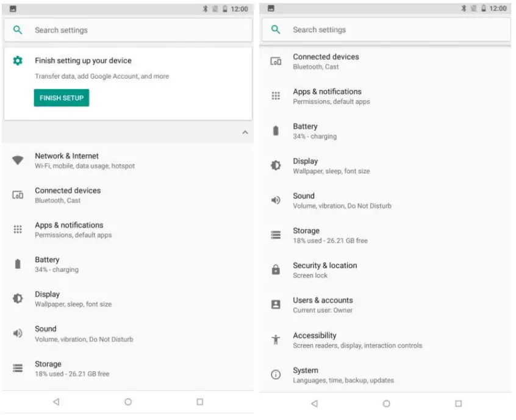This screenshot has height=420, width=516.
Task: Tap Recents square button in right screen
Action: 458,403
